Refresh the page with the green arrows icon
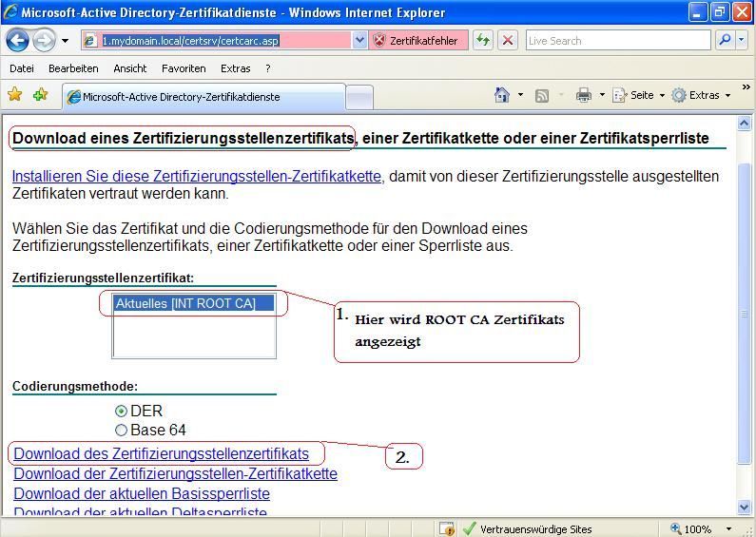Image resolution: width=756 pixels, height=537 pixels. 483,41
